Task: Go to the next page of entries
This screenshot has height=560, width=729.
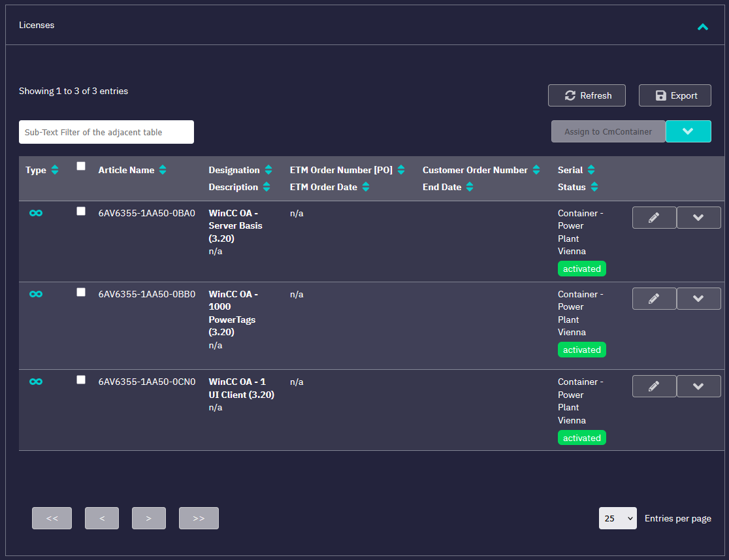Action: click(x=149, y=518)
